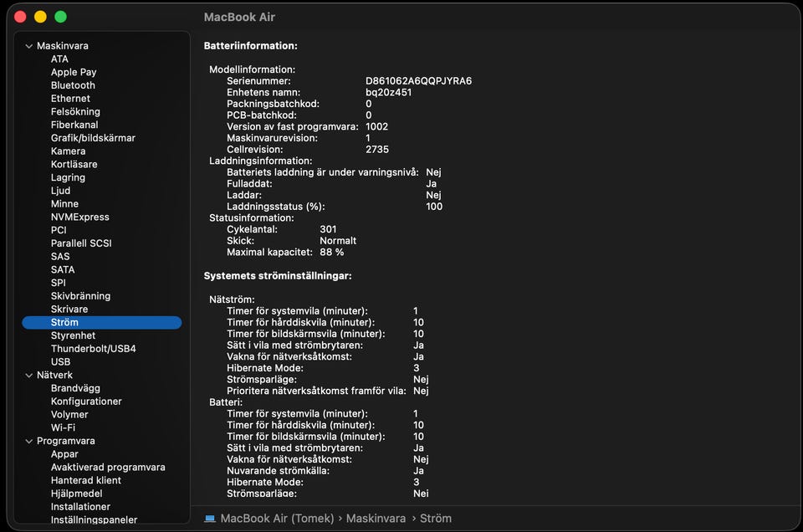This screenshot has width=803, height=532.
Task: Select Installationer in the sidebar
Action: tap(80, 507)
